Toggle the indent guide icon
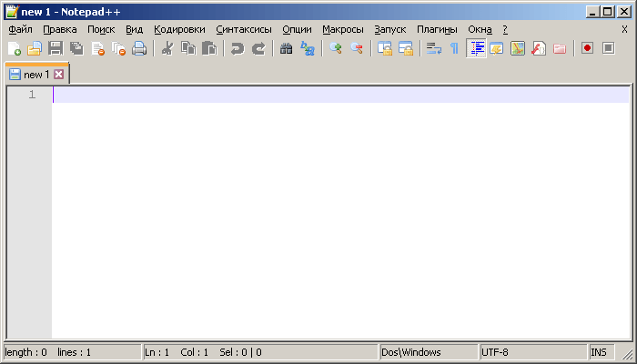This screenshot has height=364, width=637. coord(476,48)
